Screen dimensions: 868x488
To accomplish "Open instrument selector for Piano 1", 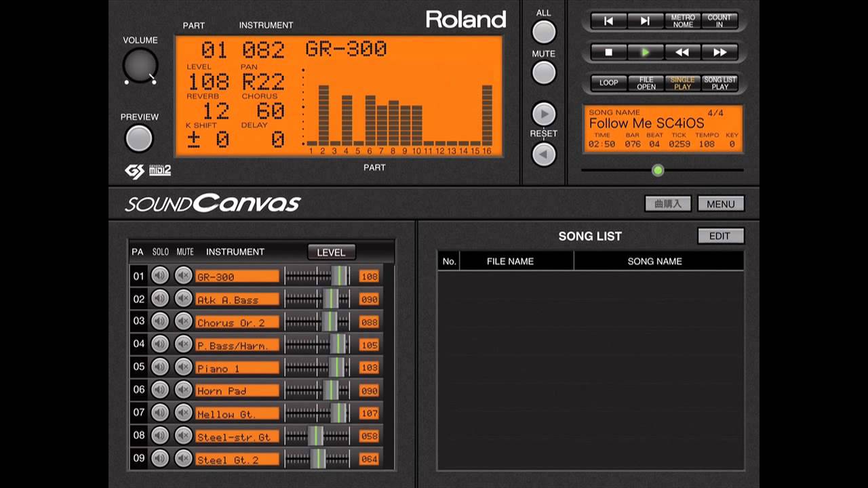I will click(237, 368).
